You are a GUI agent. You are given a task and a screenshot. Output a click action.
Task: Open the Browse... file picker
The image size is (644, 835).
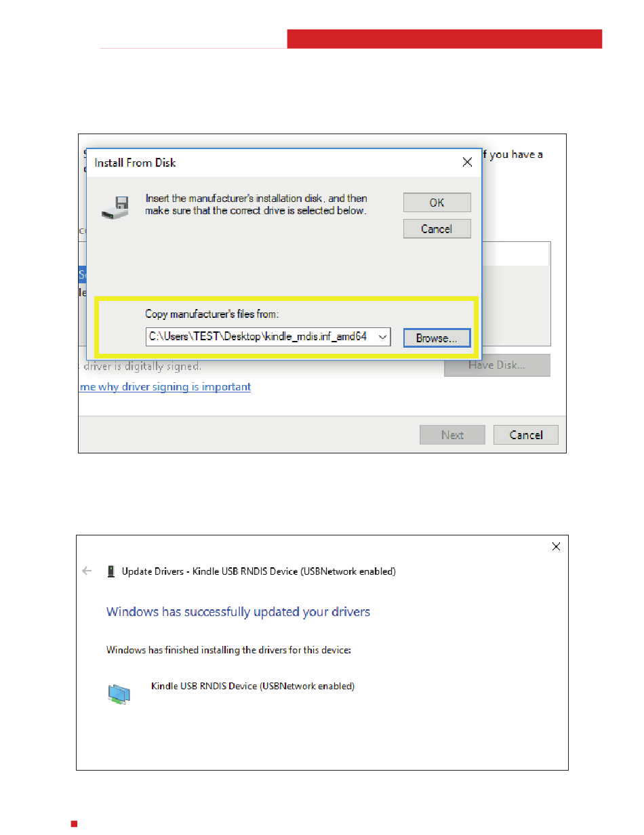437,338
